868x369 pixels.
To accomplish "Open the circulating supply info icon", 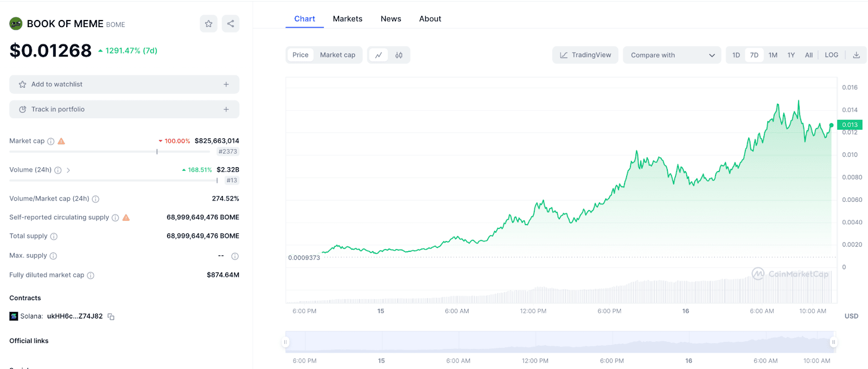I will [115, 218].
